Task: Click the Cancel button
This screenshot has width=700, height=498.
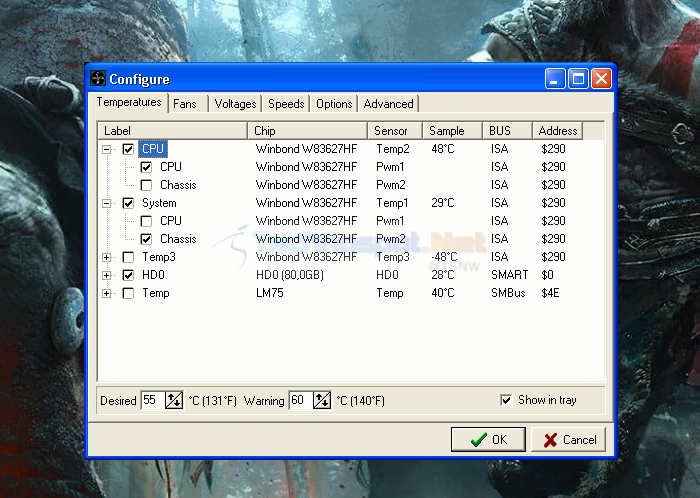Action: click(568, 440)
